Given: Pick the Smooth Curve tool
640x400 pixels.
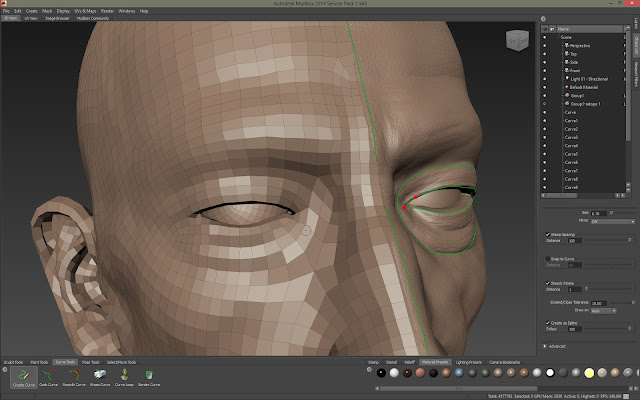Looking at the screenshot, I should coord(73,377).
